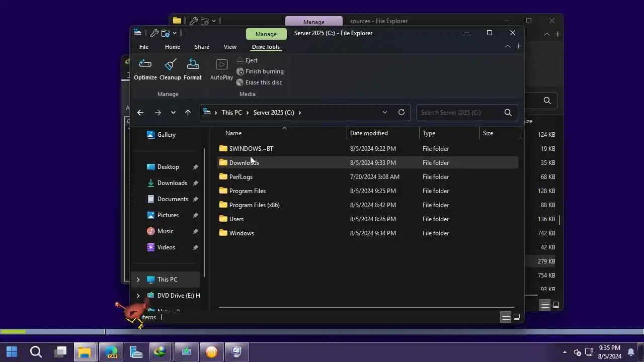644x362 pixels.
Task: Click This PC in the address breadcrumb
Action: coord(232,113)
